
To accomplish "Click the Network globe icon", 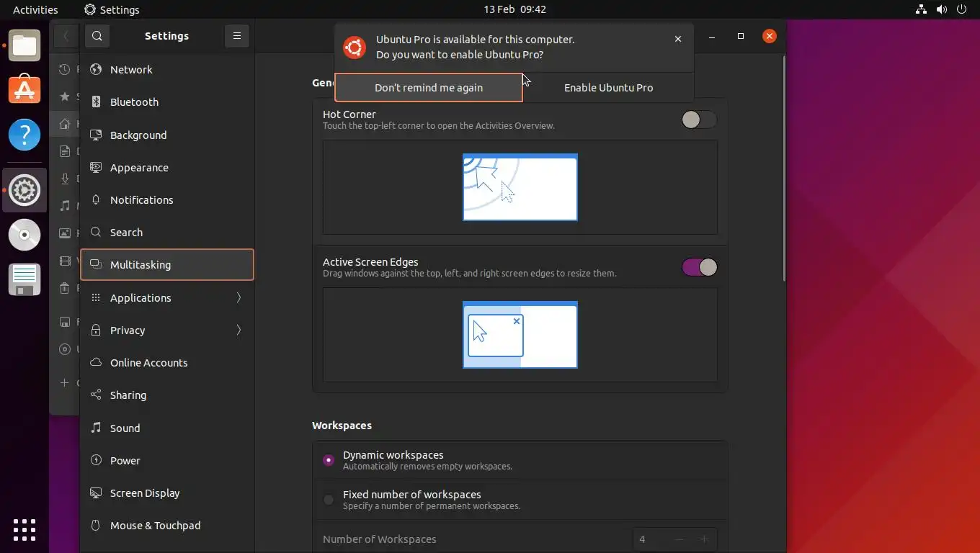I will [95, 70].
